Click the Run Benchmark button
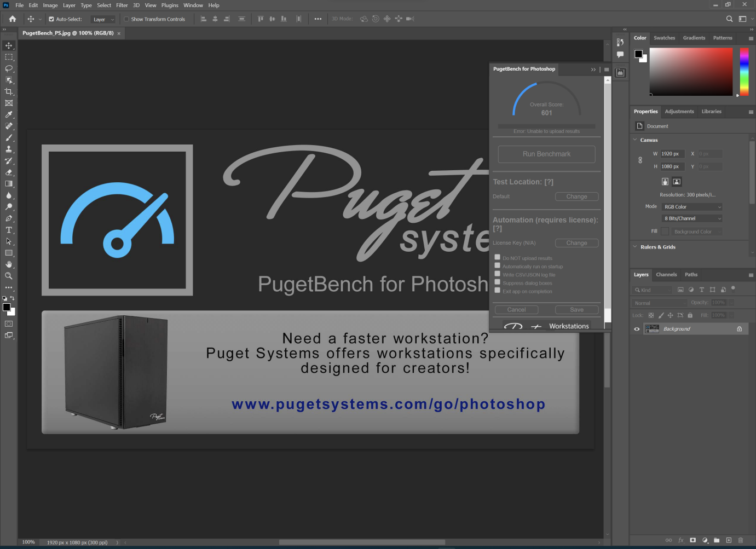The width and height of the screenshot is (756, 549). tap(546, 154)
